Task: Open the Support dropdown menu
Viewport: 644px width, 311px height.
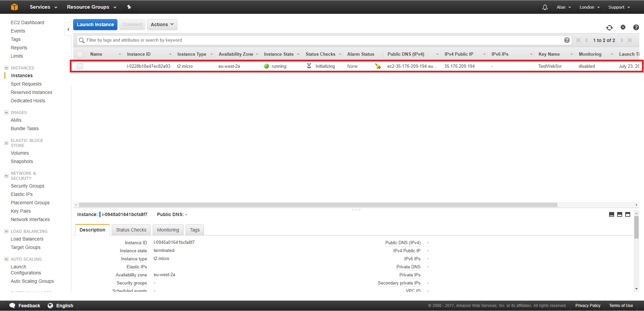Action: click(619, 7)
